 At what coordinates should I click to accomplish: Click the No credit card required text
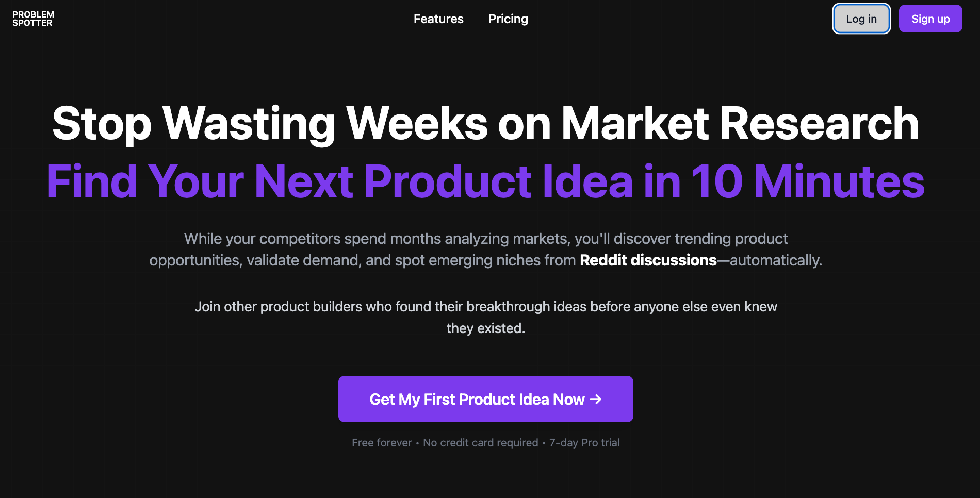point(480,443)
